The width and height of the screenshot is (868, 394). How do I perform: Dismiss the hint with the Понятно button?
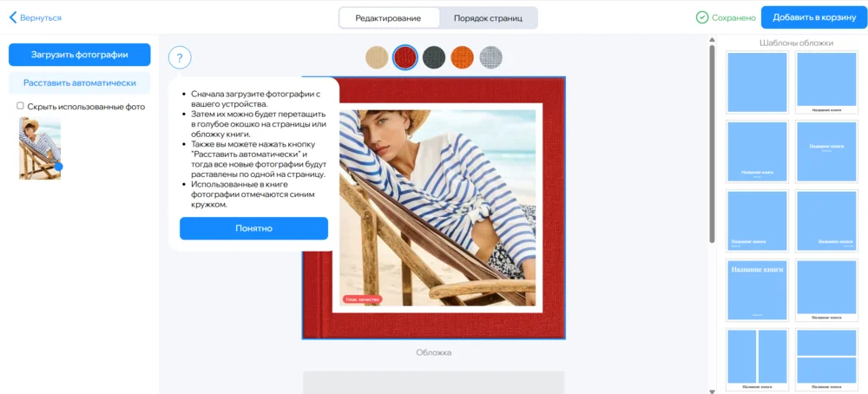coord(253,228)
